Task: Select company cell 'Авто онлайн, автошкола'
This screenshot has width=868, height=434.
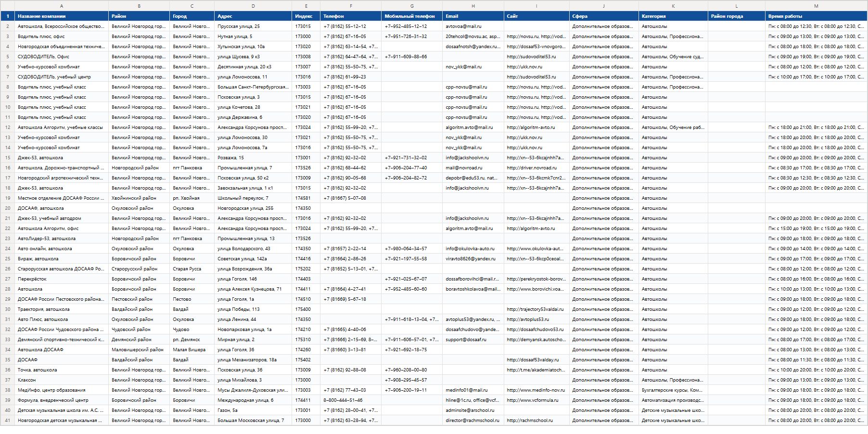Action: [62, 249]
